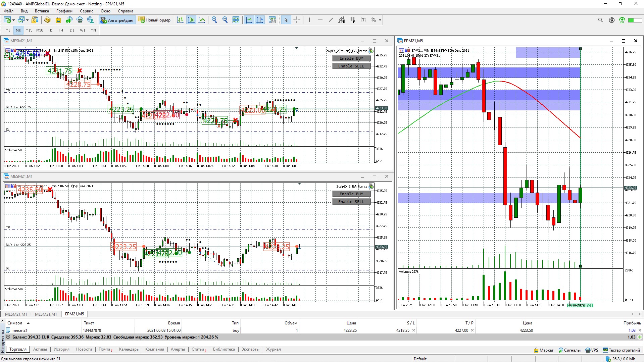The width and height of the screenshot is (644, 362).
Task: Remove the take profit 4227.00
Action: click(472, 330)
